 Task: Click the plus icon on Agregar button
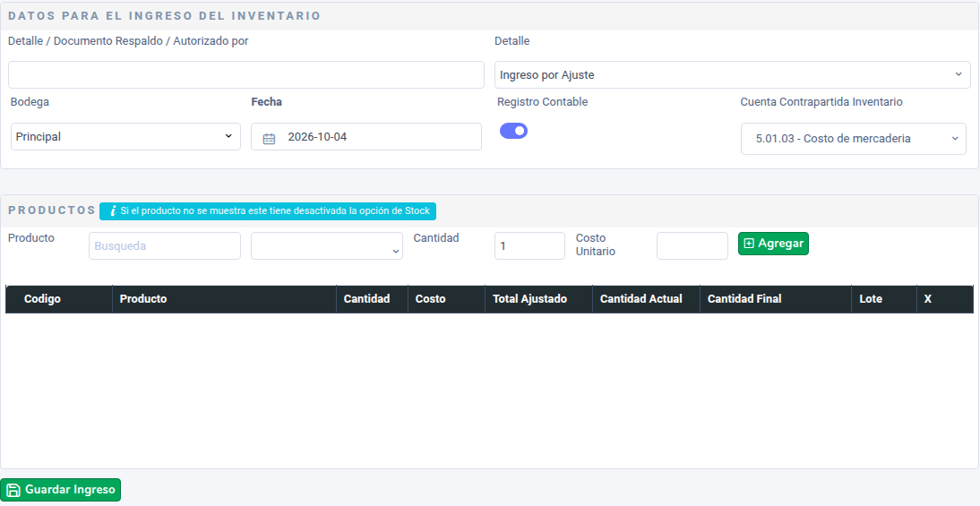pos(749,244)
